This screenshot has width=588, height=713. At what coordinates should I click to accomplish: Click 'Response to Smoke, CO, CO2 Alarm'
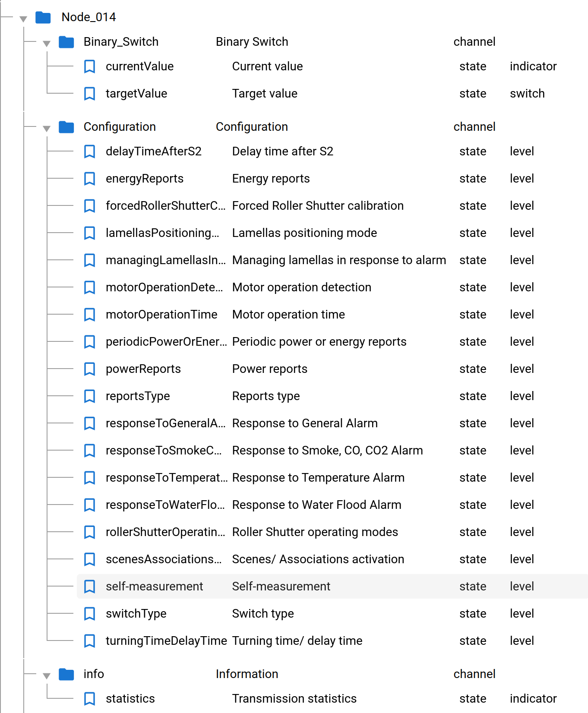click(x=328, y=451)
